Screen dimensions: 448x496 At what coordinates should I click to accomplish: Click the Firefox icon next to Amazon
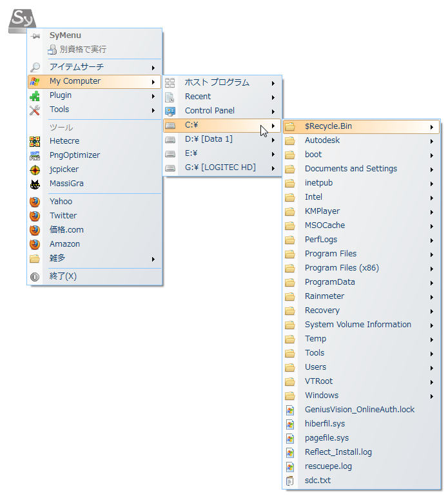(35, 245)
